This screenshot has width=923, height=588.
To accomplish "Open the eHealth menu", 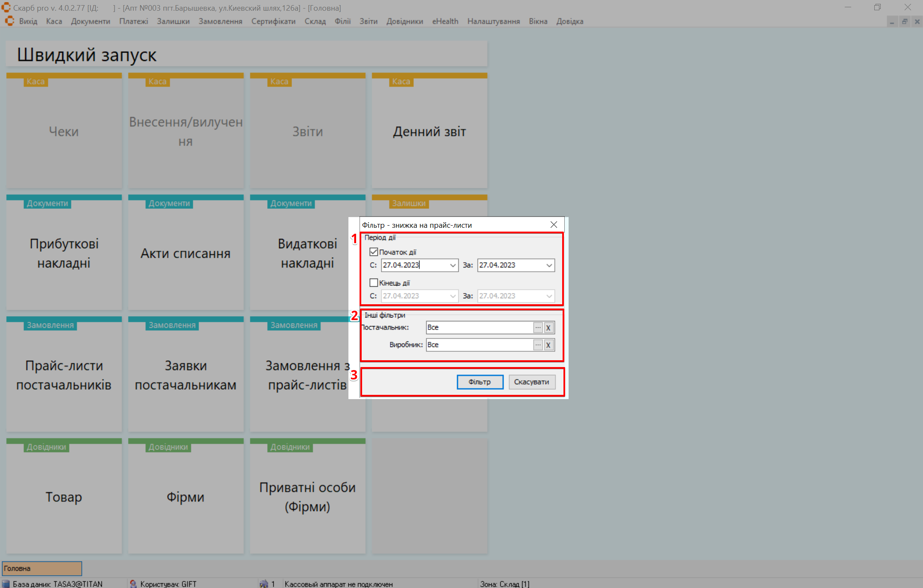I will (445, 21).
